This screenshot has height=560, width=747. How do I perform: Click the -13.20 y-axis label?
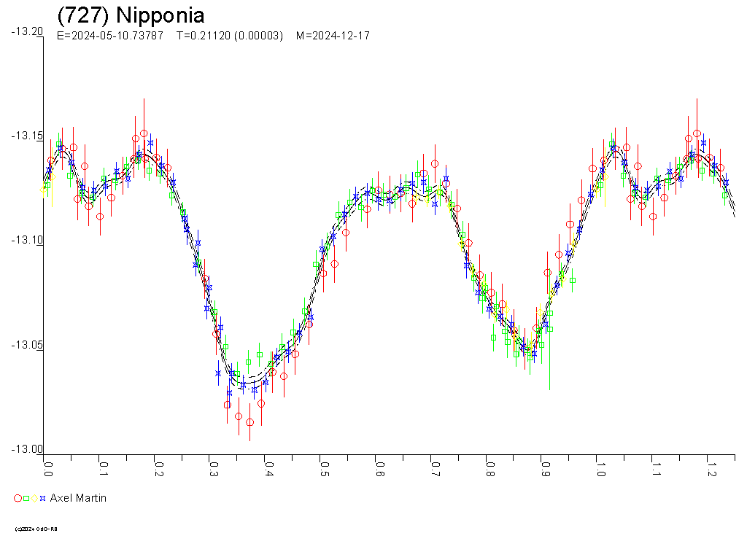(x=26, y=31)
